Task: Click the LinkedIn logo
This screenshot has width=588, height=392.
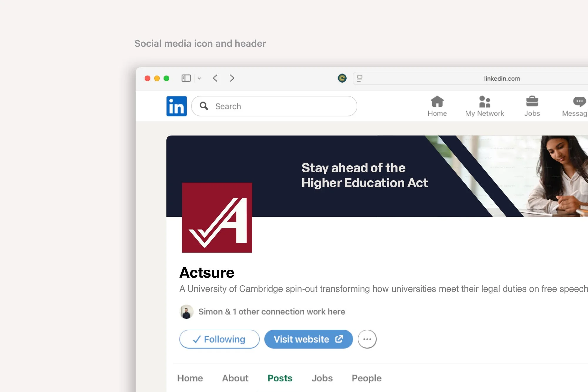Action: 177,106
